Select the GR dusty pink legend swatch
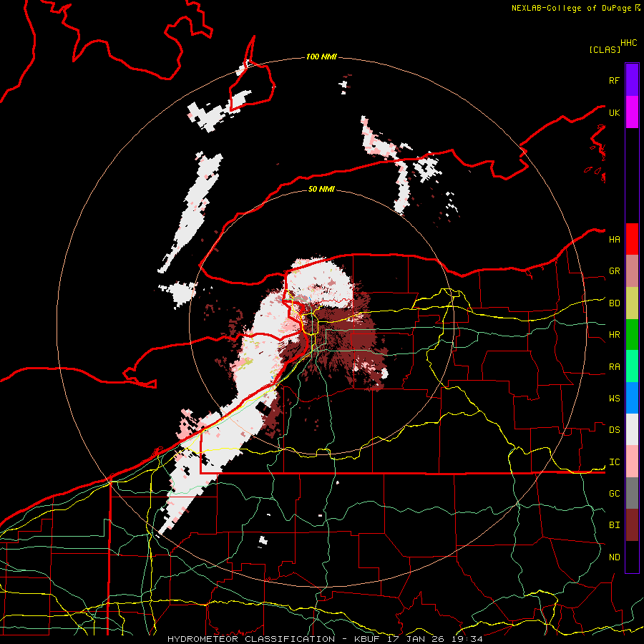 632,271
